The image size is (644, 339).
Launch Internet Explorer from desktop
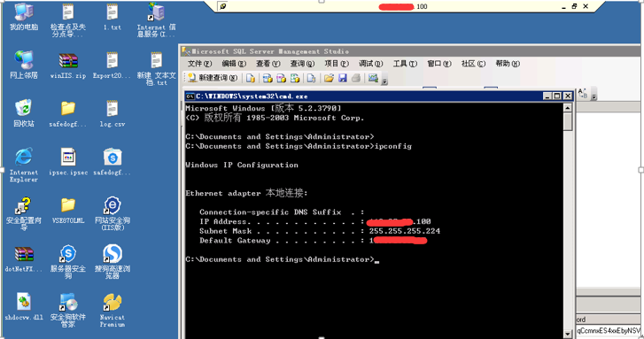(x=24, y=165)
